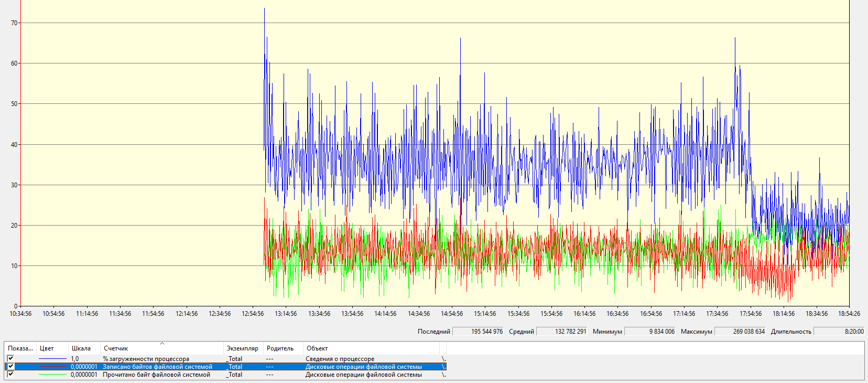Click the 12:54:56 time axis label
Screen dimensions: 868x383
point(253,314)
